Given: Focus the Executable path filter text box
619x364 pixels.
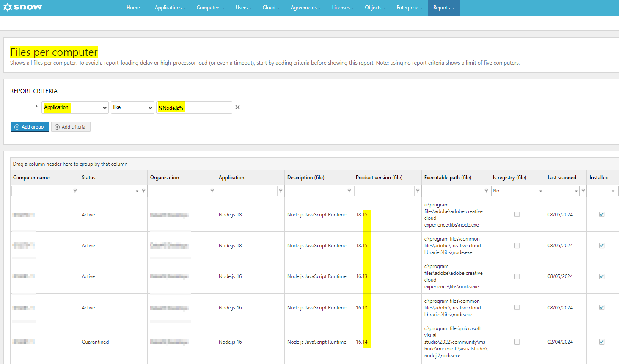Looking at the screenshot, I should [453, 191].
